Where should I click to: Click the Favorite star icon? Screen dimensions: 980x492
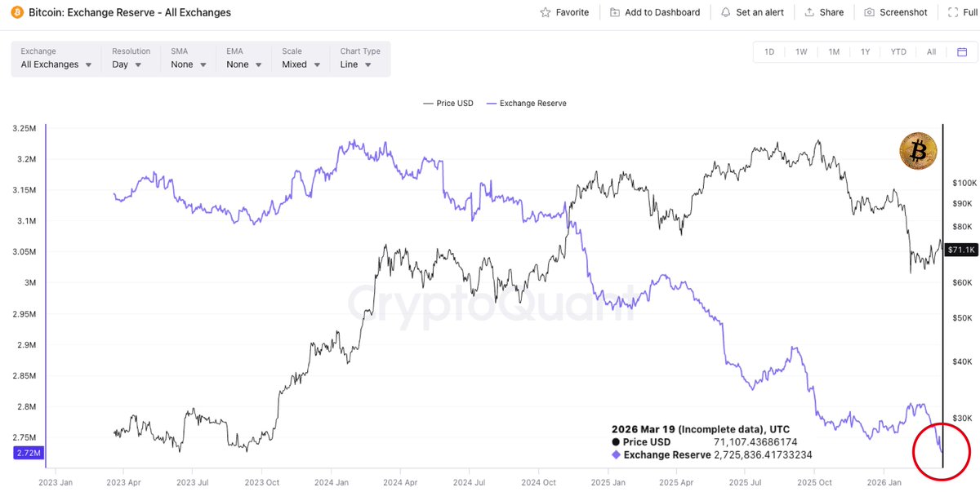coord(546,12)
